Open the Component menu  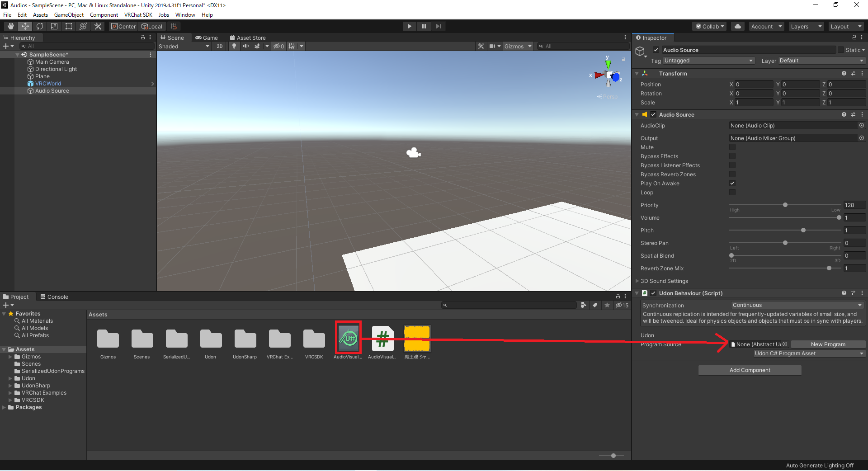104,15
